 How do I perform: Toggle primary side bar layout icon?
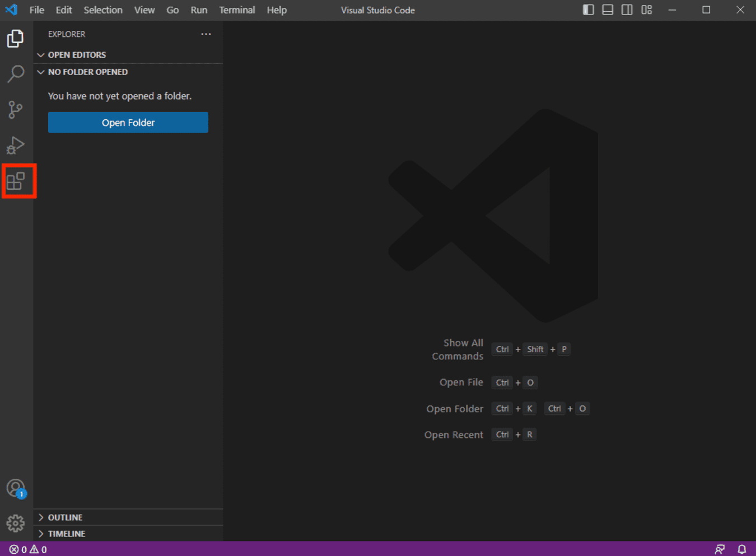588,10
